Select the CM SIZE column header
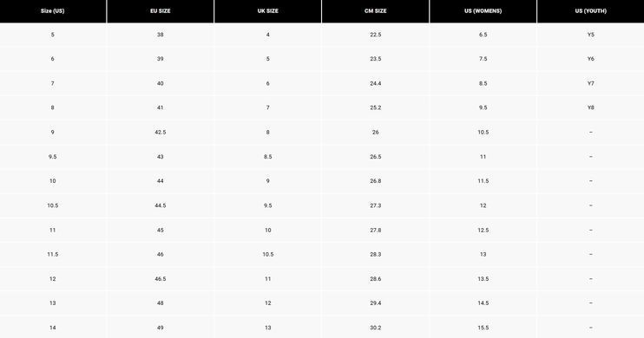Viewport: 644px width, 338px height. (x=376, y=11)
